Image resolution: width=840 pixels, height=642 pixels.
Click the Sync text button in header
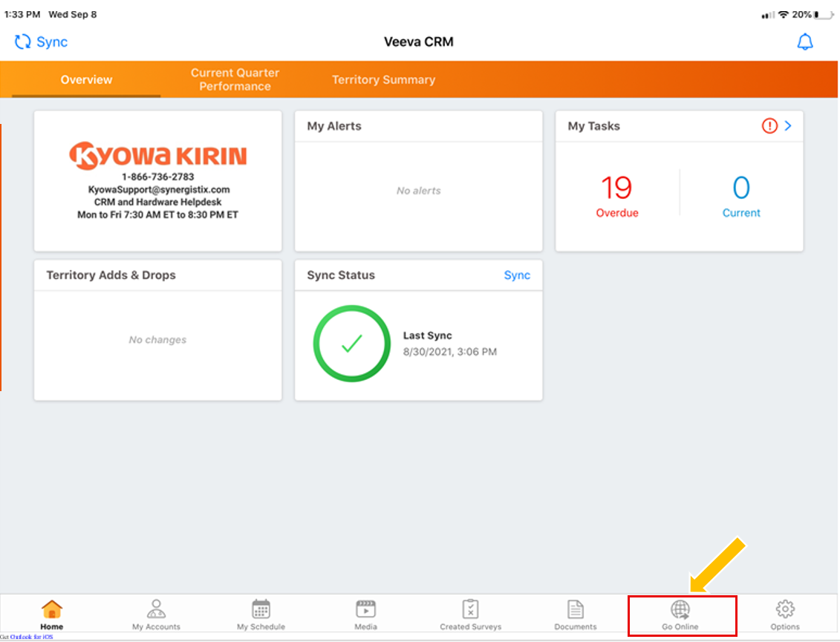[x=52, y=42]
